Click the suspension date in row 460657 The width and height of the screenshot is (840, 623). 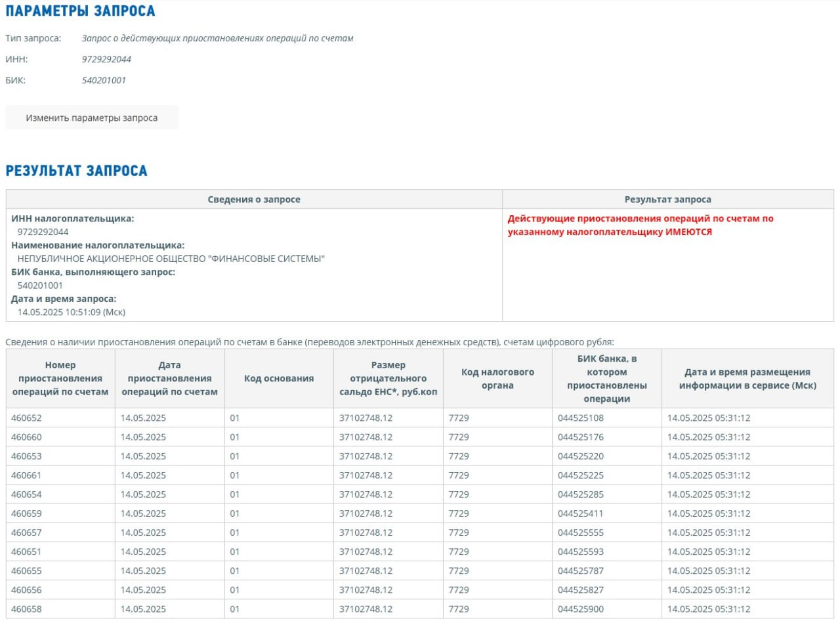pyautogui.click(x=143, y=532)
